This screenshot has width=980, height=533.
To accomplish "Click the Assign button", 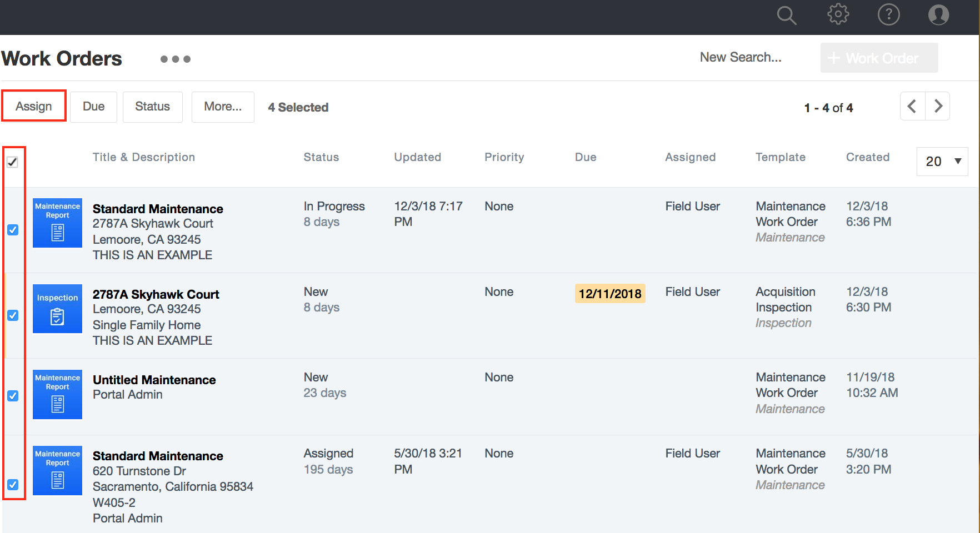I will point(34,106).
